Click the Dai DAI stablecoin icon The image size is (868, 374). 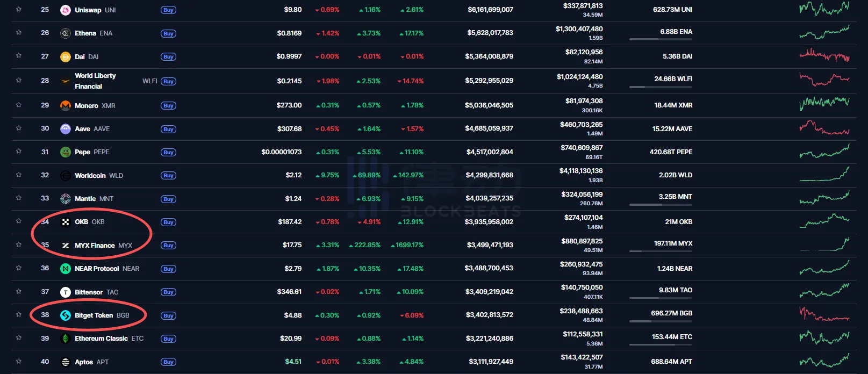click(x=64, y=56)
